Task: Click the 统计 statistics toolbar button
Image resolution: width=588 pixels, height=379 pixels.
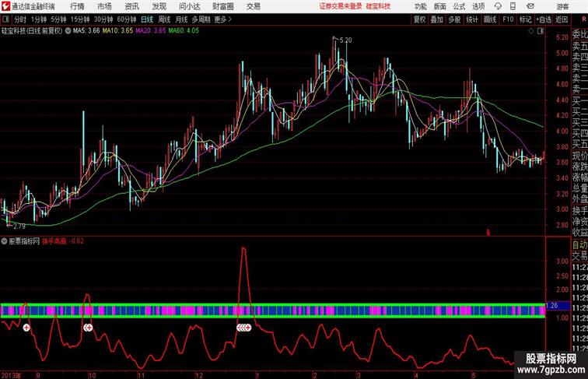Action: (x=472, y=19)
